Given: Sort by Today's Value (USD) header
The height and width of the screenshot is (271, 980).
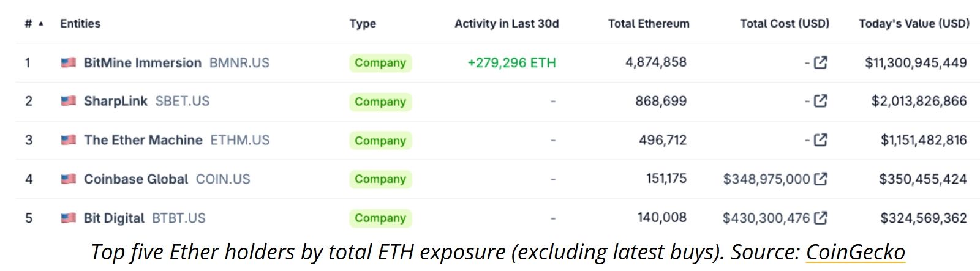Looking at the screenshot, I should pyautogui.click(x=914, y=24).
